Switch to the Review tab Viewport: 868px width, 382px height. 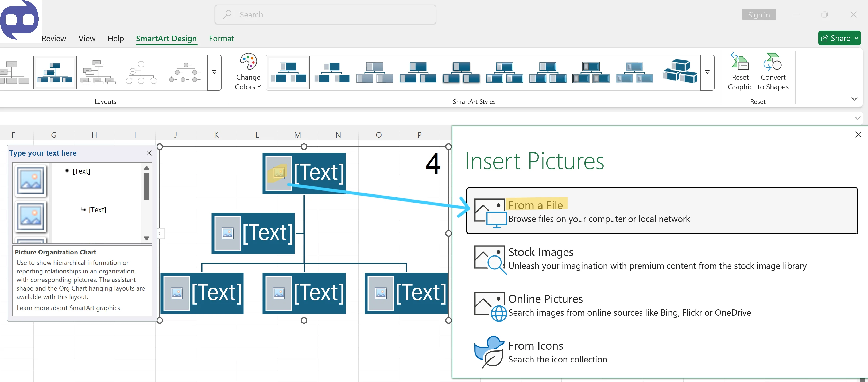(54, 39)
